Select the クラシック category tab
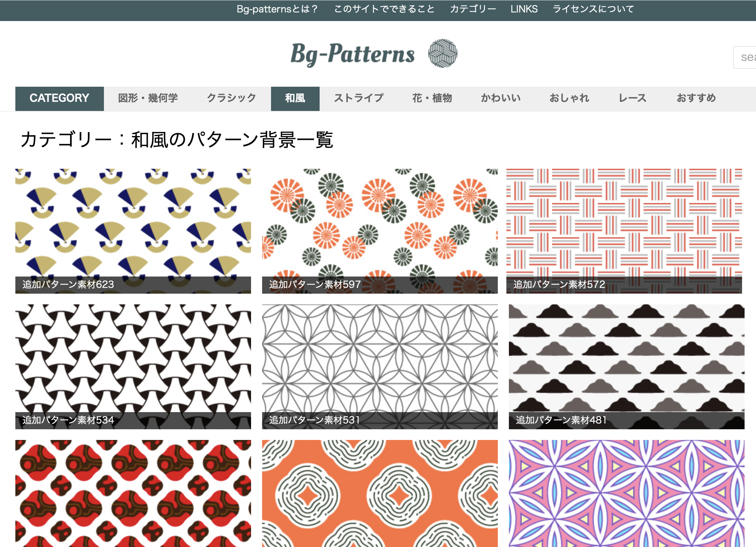Viewport: 756px width, 547px height. click(x=231, y=98)
